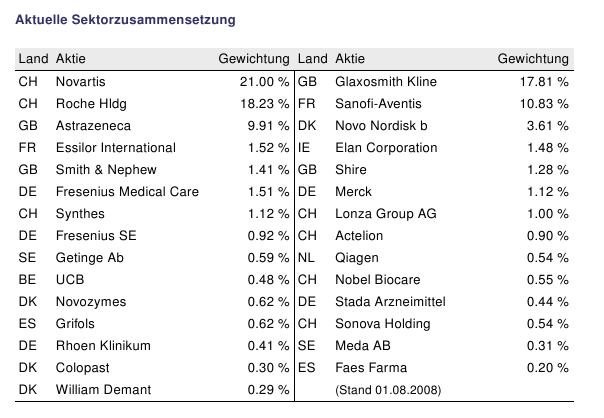Select the Faes Farma entry
This screenshot has width=604, height=418.
(x=372, y=367)
